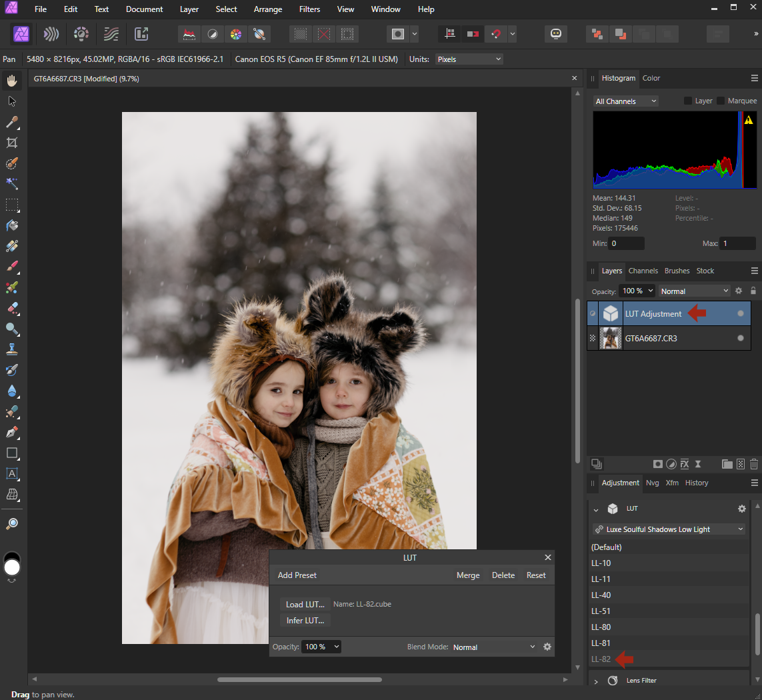Open the Blend Mode dropdown in LUT dialog
This screenshot has height=700, width=762.
tap(493, 647)
